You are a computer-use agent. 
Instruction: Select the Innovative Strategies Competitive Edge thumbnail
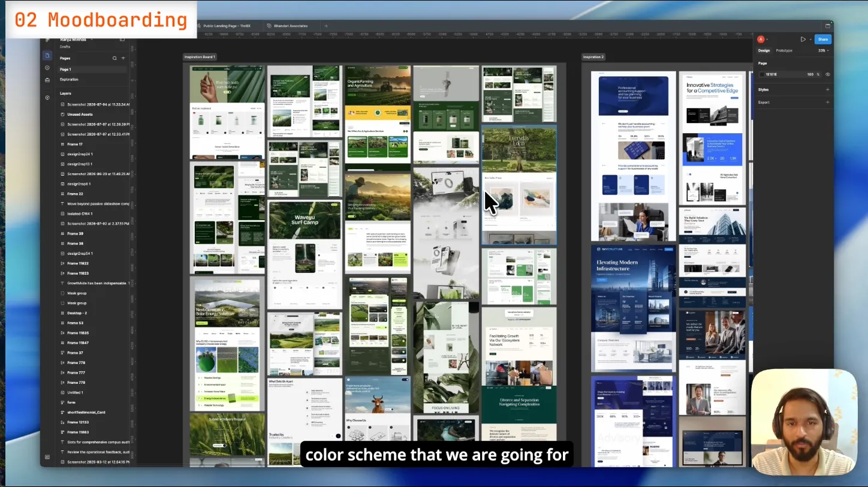(x=711, y=138)
